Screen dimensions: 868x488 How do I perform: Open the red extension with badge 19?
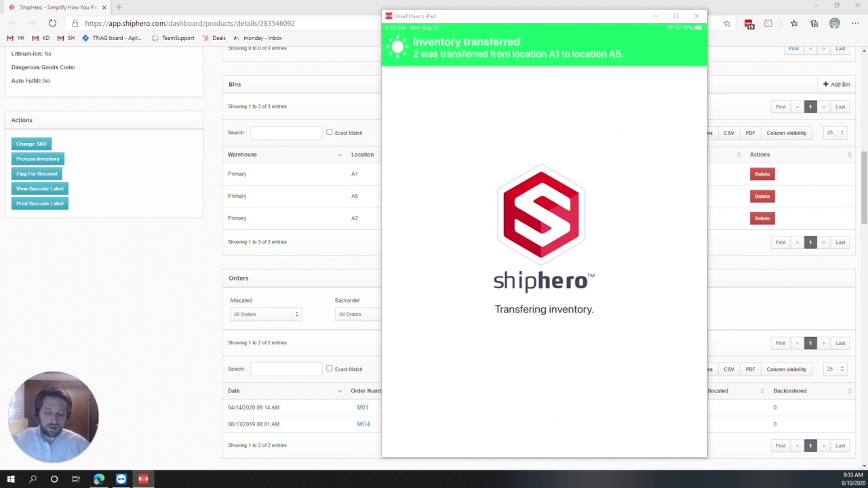tap(749, 24)
